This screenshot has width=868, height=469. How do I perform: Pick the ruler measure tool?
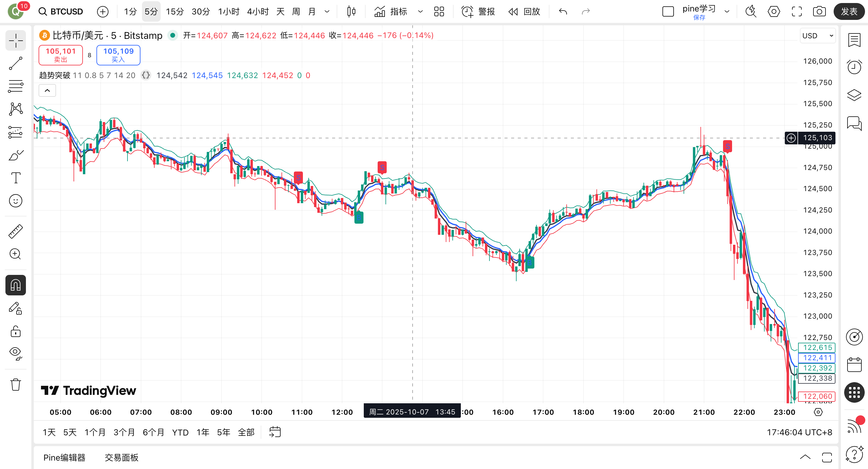[15, 231]
